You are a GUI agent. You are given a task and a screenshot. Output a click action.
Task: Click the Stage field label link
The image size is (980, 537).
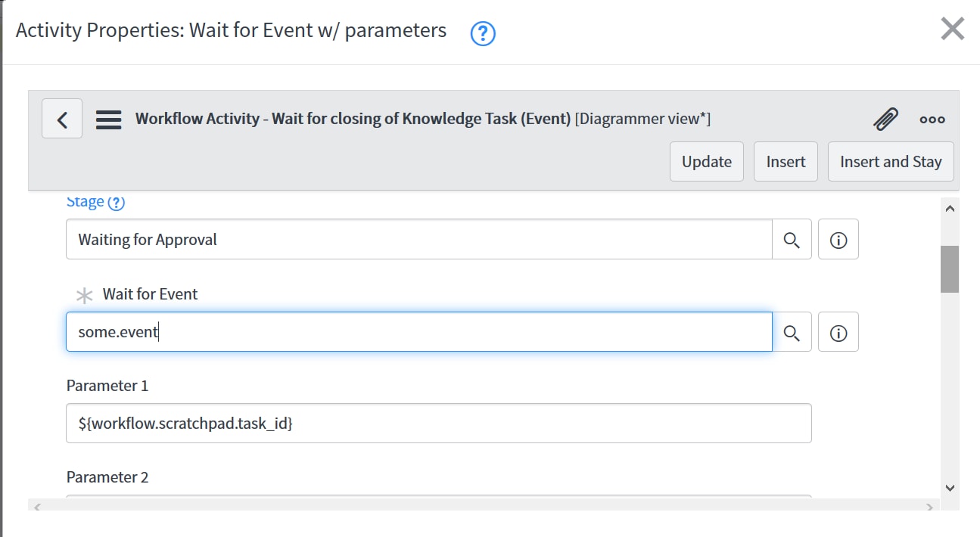coord(85,202)
